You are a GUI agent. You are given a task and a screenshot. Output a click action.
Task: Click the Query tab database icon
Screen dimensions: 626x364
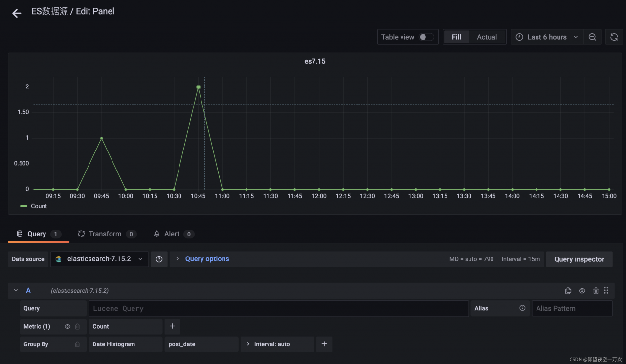[20, 234]
